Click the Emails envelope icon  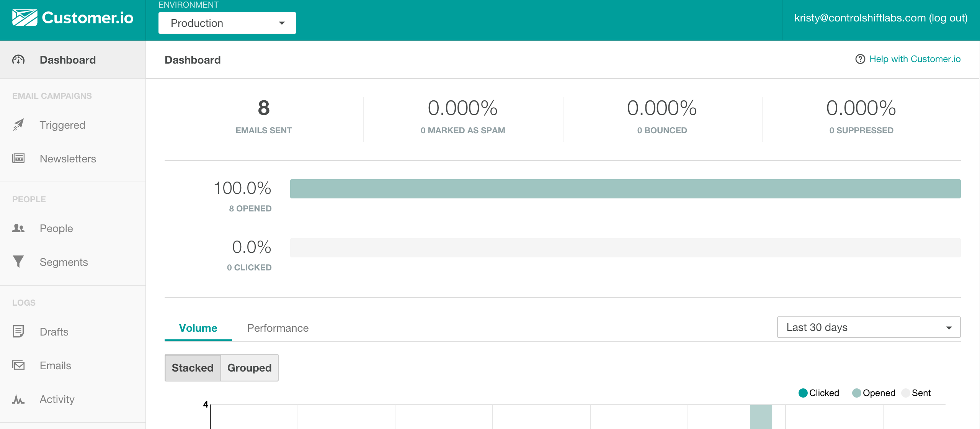18,365
